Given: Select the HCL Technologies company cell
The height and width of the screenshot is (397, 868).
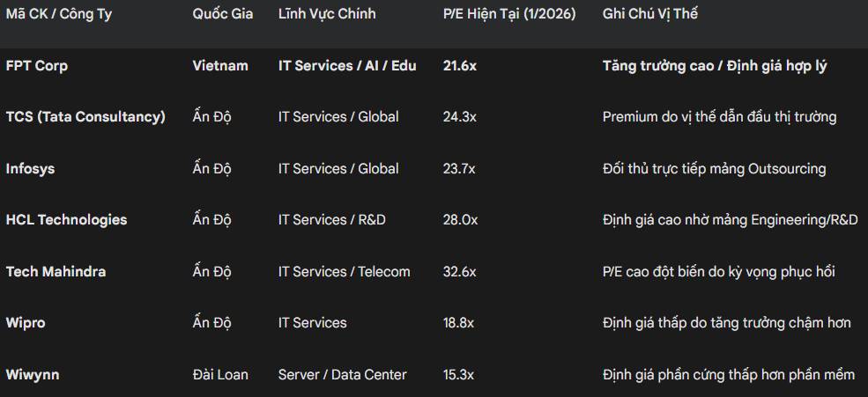Looking at the screenshot, I should point(66,220).
